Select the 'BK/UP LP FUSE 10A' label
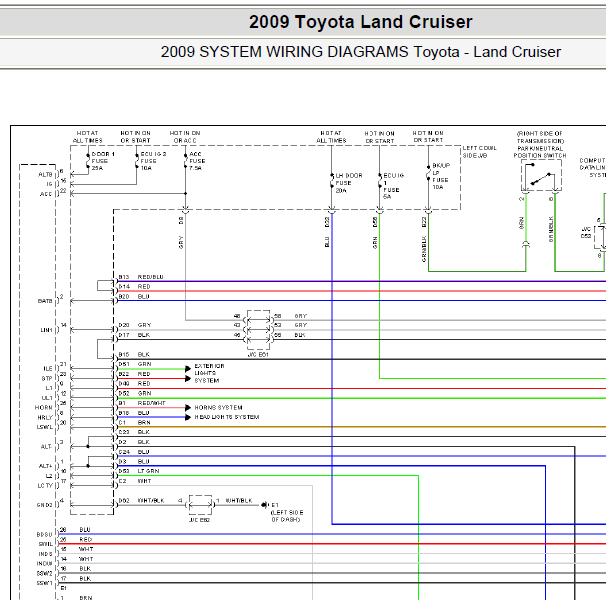606x600 pixels. tap(441, 176)
